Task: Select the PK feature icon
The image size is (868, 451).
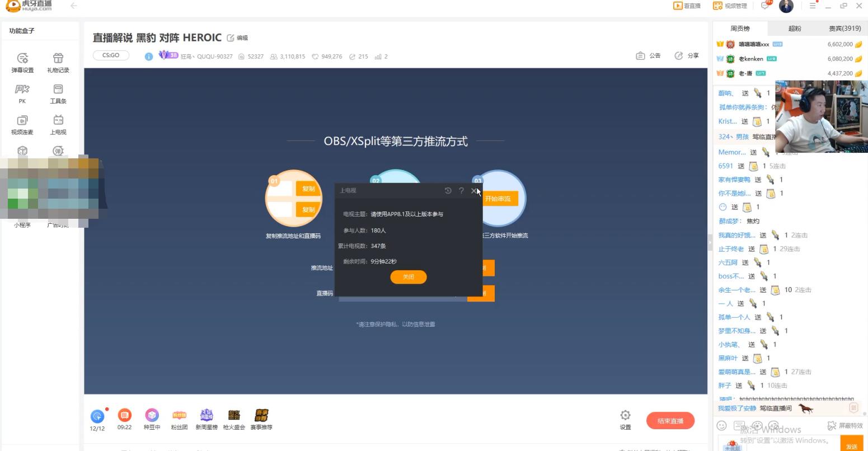Action: click(x=22, y=92)
